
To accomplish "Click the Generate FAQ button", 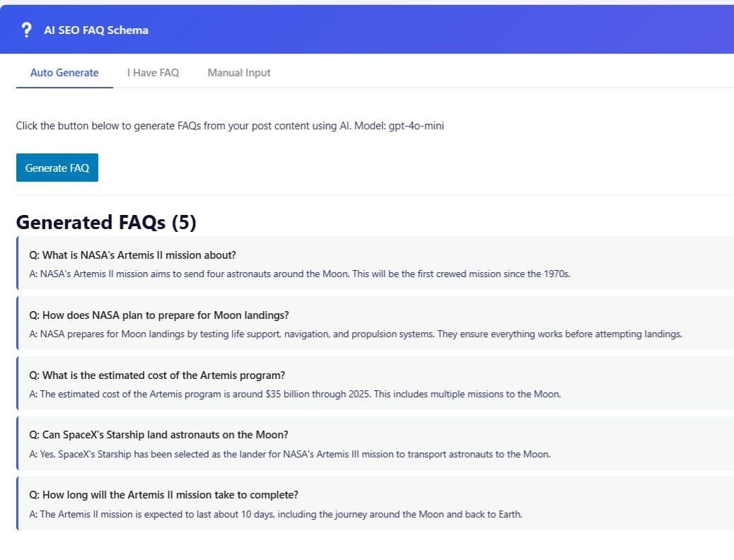I will coord(57,168).
